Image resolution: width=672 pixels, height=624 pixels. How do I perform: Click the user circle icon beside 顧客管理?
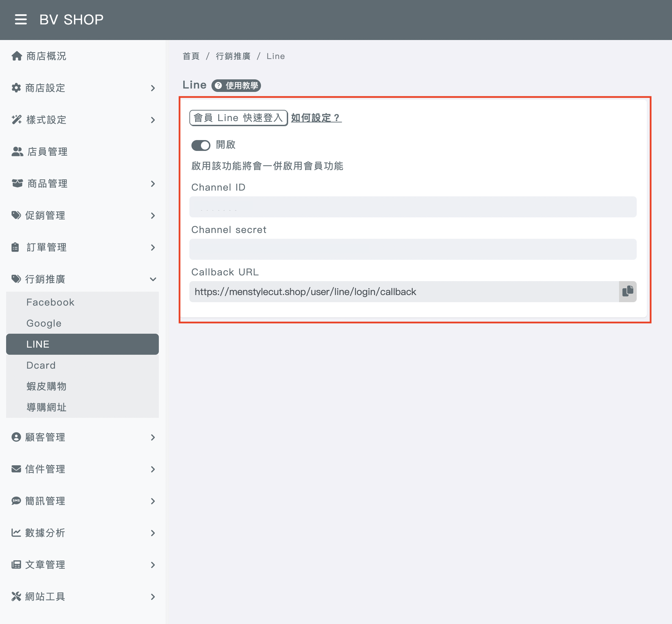(x=16, y=437)
